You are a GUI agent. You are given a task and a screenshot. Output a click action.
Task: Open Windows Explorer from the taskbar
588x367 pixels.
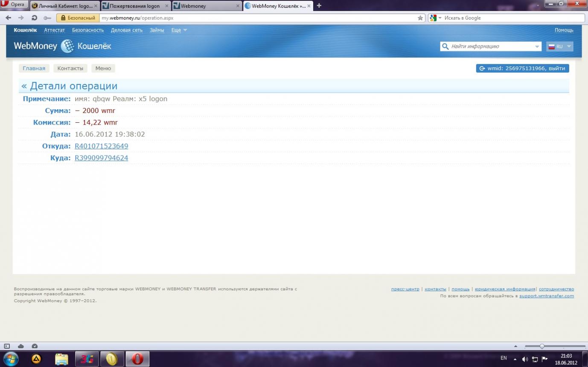(62, 359)
